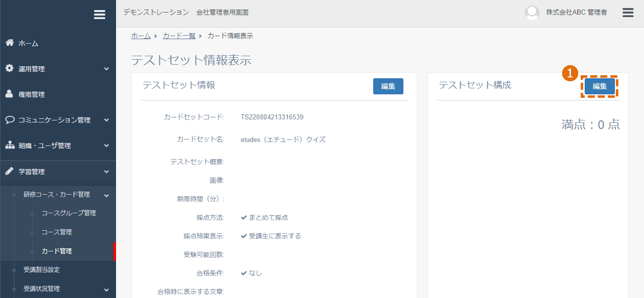
Task: Click 編集 button in テストセット構成
Action: click(600, 86)
